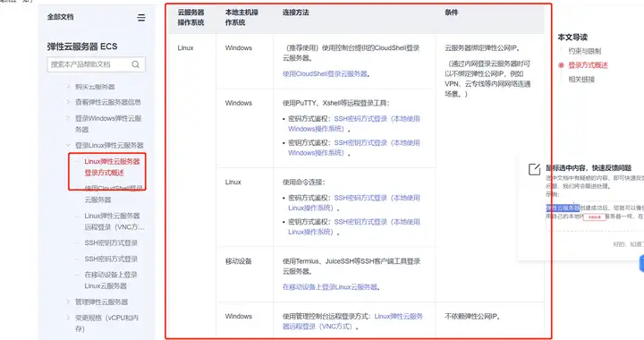Viewport: 644px width, 340px height.
Task: Open 密钥方式鉴权 SSH link for Windows操作系统
Action: coord(354,148)
